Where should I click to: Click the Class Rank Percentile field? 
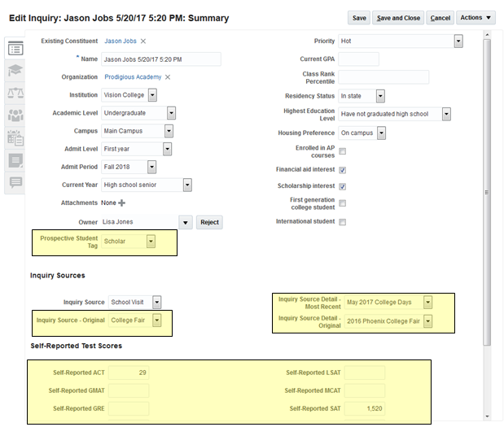click(x=383, y=77)
